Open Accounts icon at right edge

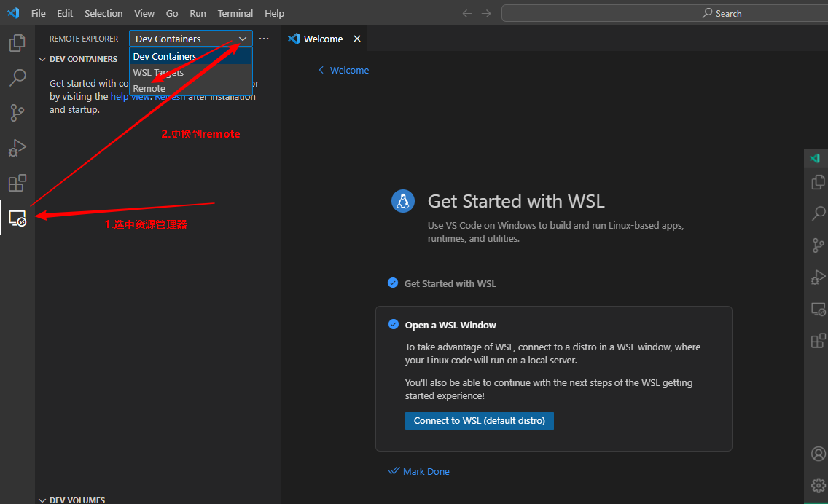(x=818, y=454)
